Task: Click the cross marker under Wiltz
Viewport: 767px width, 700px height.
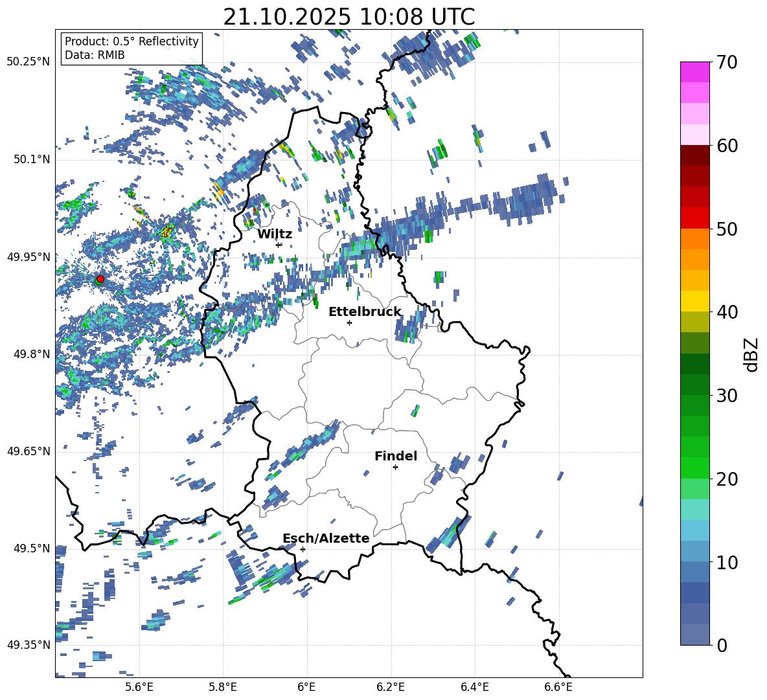Action: (279, 245)
